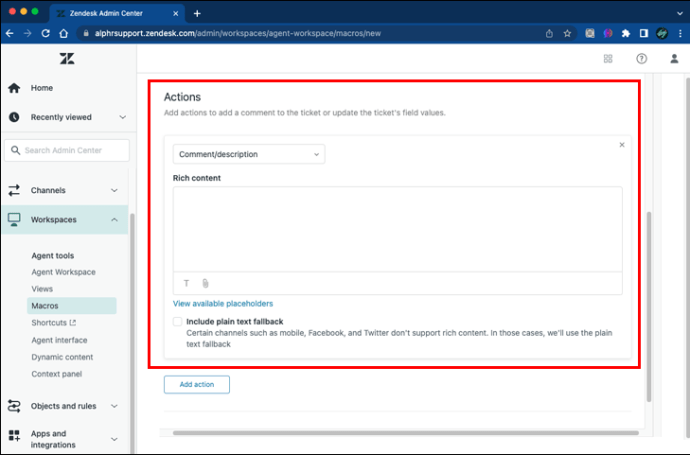690x455 pixels.
Task: Select Dynamic content in the sidebar
Action: coord(62,357)
